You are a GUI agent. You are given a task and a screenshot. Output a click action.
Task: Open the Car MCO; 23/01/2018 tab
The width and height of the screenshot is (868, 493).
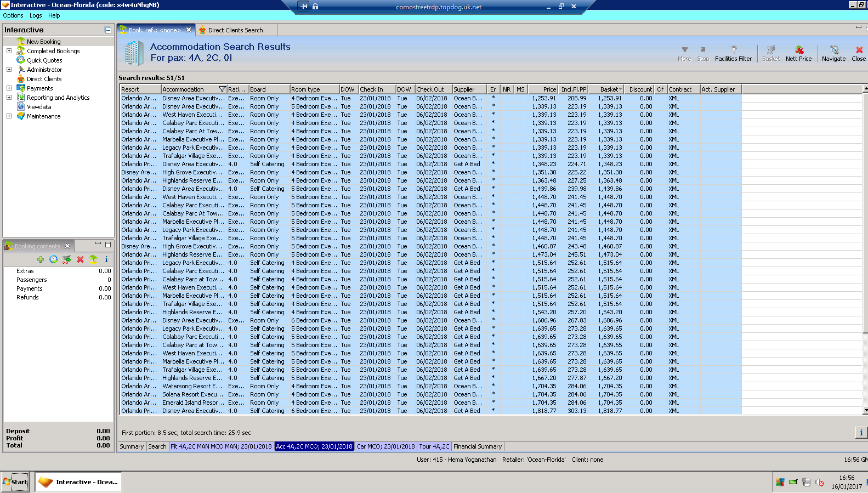click(385, 446)
